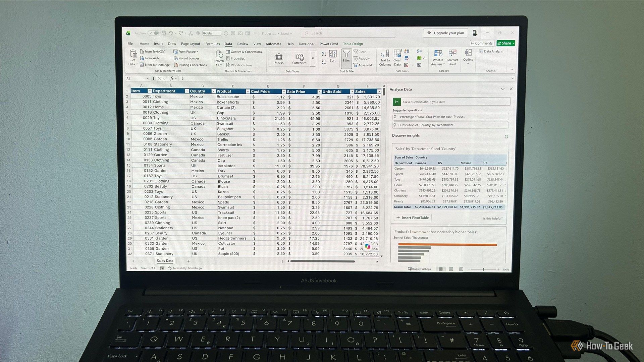Image resolution: width=644 pixels, height=362 pixels.
Task: Click Text to Columns icon
Action: point(385,58)
